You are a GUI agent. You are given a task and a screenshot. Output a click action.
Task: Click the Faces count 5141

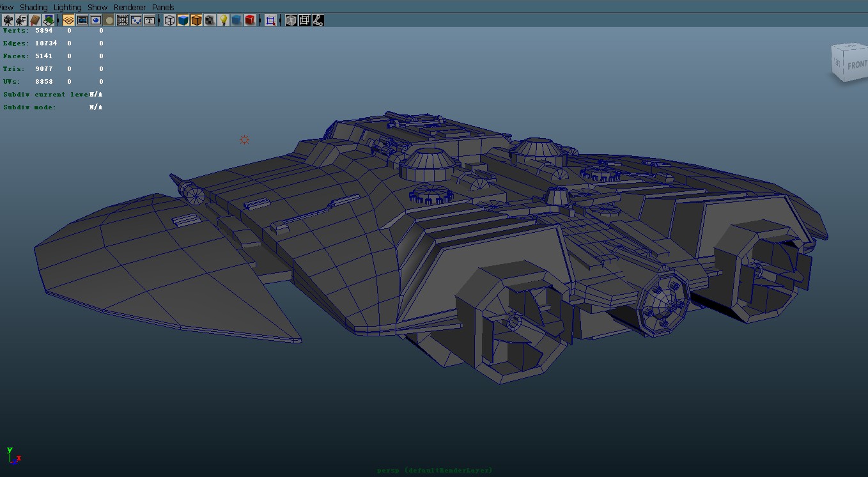[44, 56]
